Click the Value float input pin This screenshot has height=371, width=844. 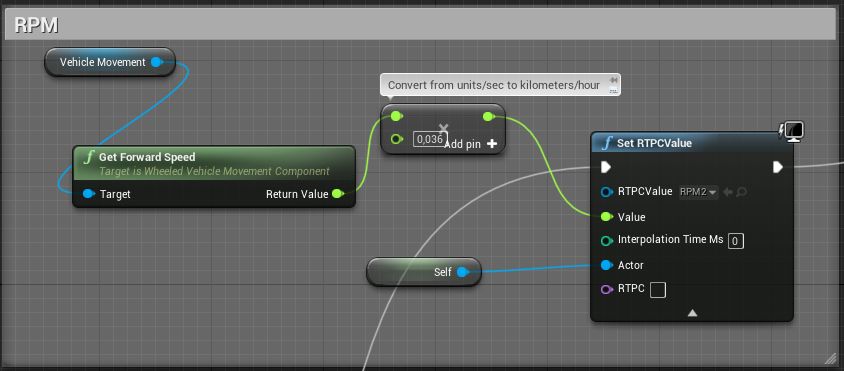(x=607, y=217)
